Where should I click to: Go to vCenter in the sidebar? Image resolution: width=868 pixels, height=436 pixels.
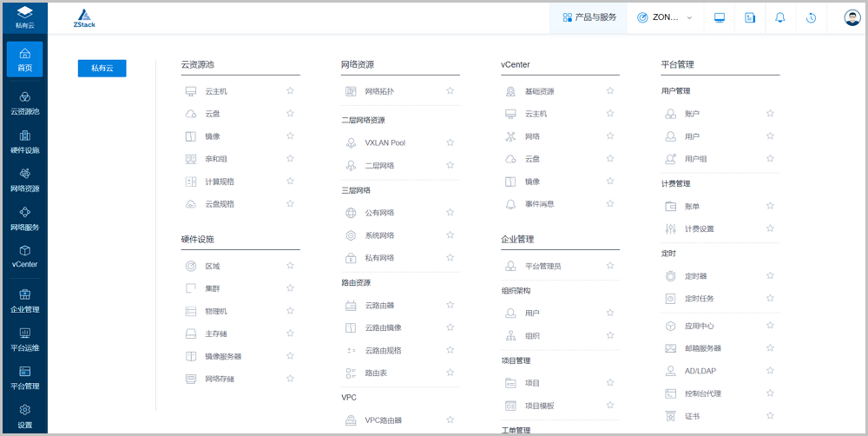point(24,255)
